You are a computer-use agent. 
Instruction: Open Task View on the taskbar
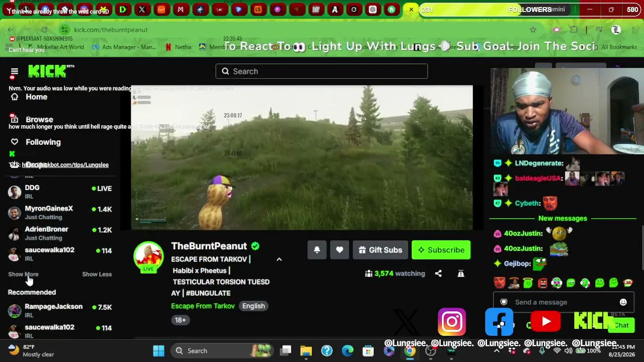(286, 350)
